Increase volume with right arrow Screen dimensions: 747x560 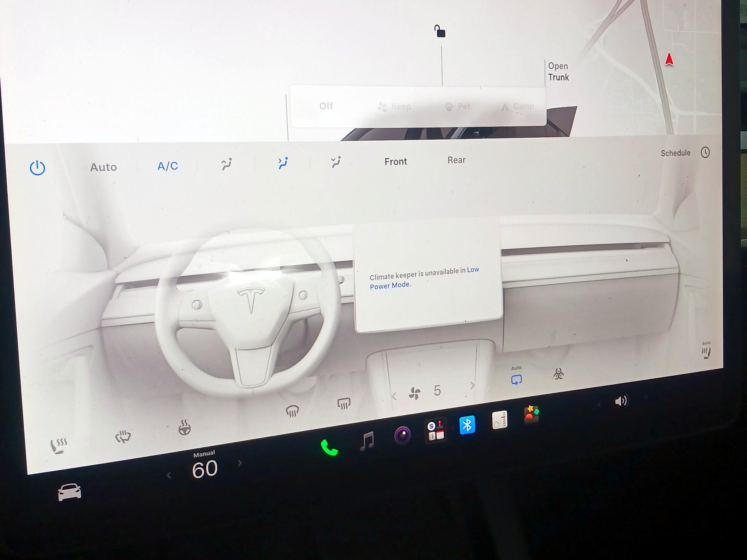tap(646, 397)
